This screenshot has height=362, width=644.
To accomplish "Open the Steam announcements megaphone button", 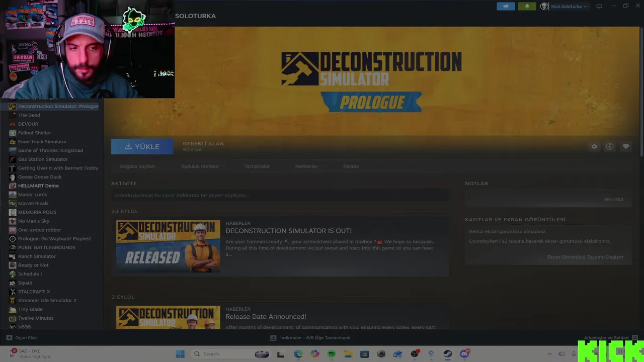I will [506, 7].
